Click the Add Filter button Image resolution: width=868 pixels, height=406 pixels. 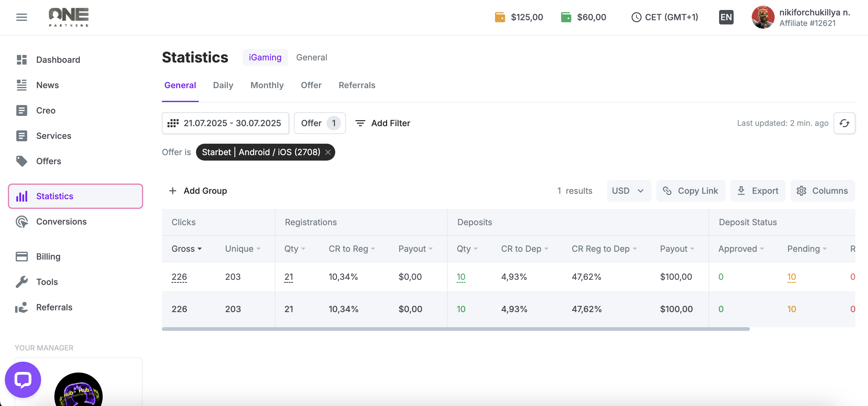383,123
